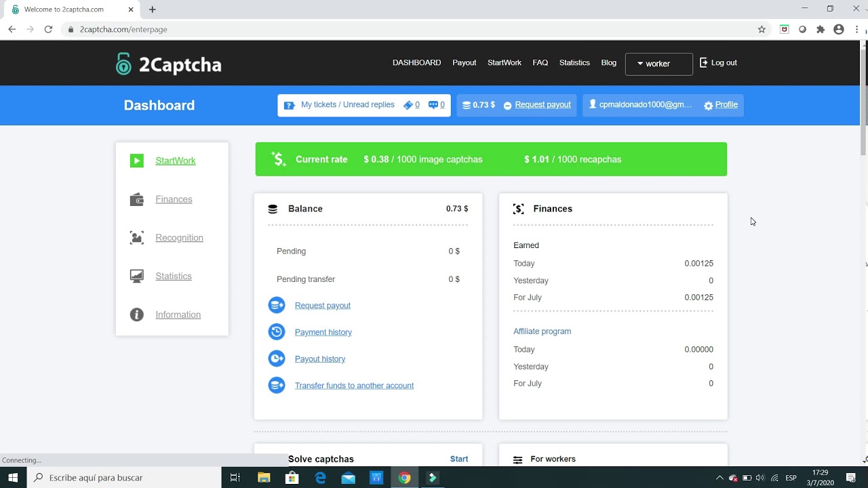868x488 pixels.
Task: Click the browser address bar
Action: (x=407, y=29)
